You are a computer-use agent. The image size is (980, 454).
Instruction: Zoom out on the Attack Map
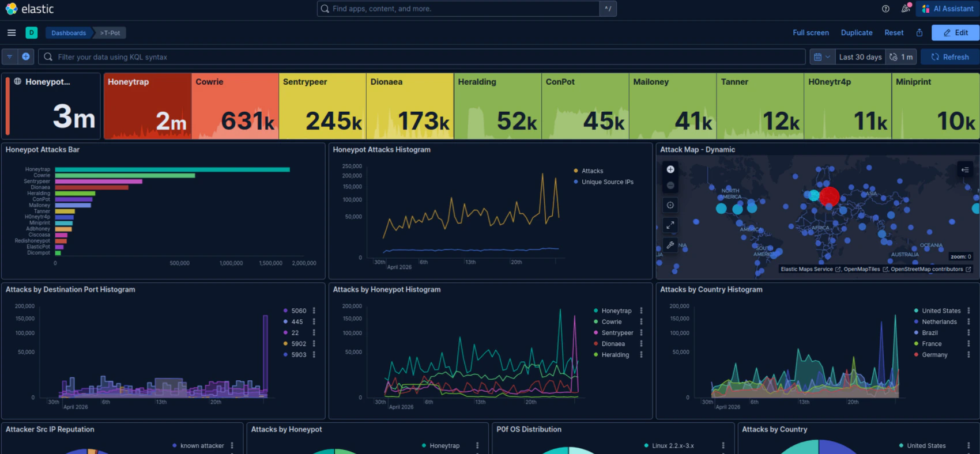tap(670, 186)
